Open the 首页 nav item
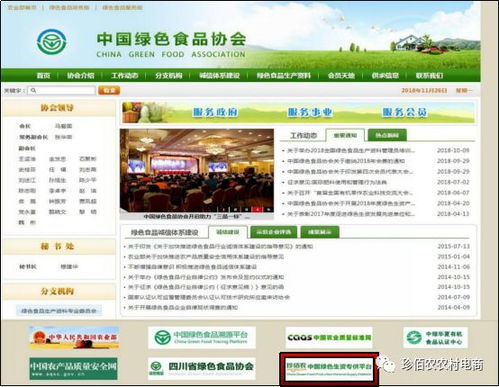Image resolution: width=499 pixels, height=387 pixels. tap(43, 76)
